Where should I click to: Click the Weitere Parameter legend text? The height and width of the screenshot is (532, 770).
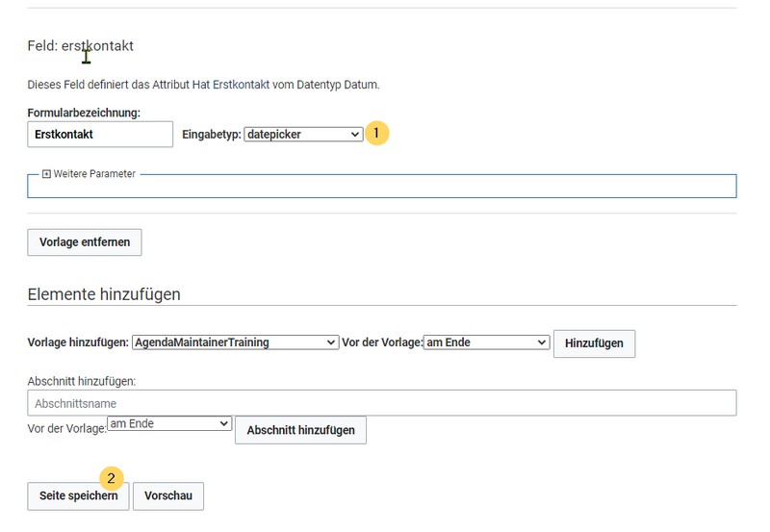click(x=94, y=174)
